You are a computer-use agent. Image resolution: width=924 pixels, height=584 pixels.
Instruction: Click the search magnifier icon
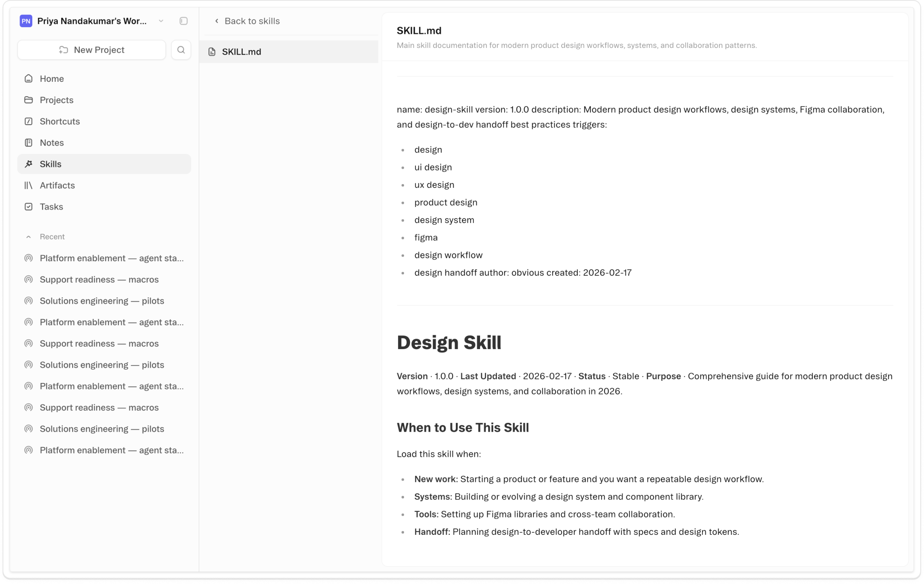[181, 50]
